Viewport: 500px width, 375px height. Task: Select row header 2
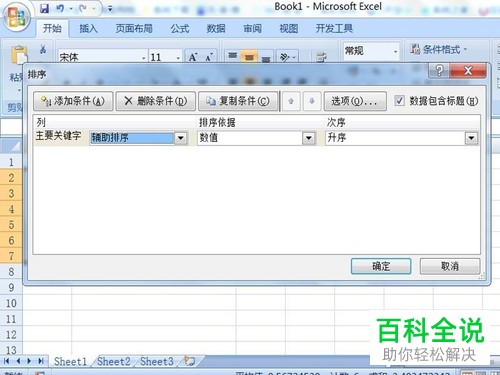coord(11,177)
